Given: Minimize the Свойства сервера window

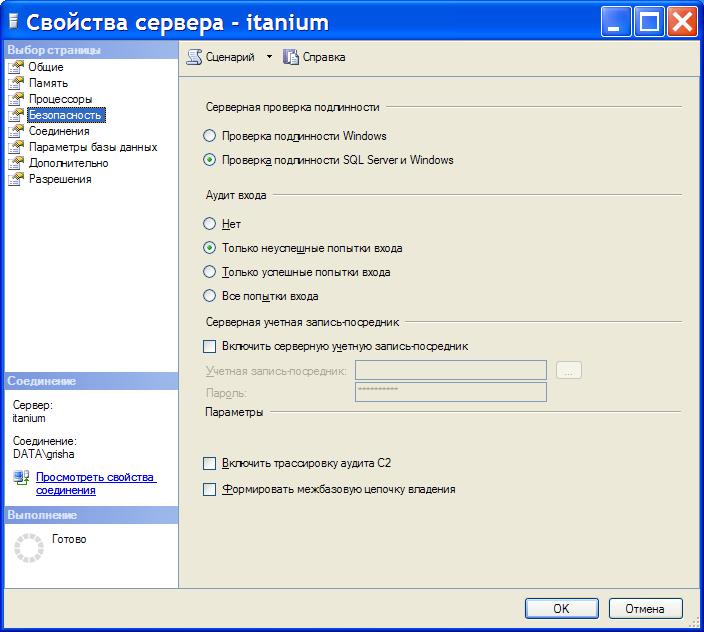Looking at the screenshot, I should click(x=616, y=22).
